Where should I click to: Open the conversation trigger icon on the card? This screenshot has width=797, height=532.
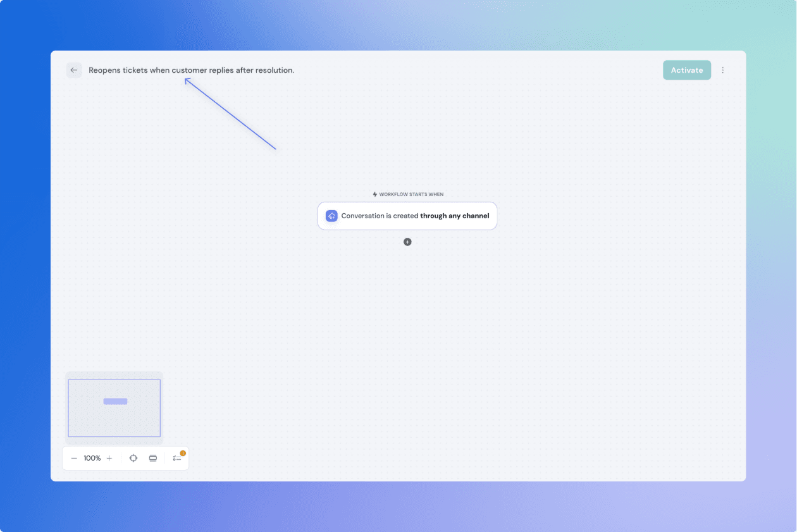tap(331, 215)
